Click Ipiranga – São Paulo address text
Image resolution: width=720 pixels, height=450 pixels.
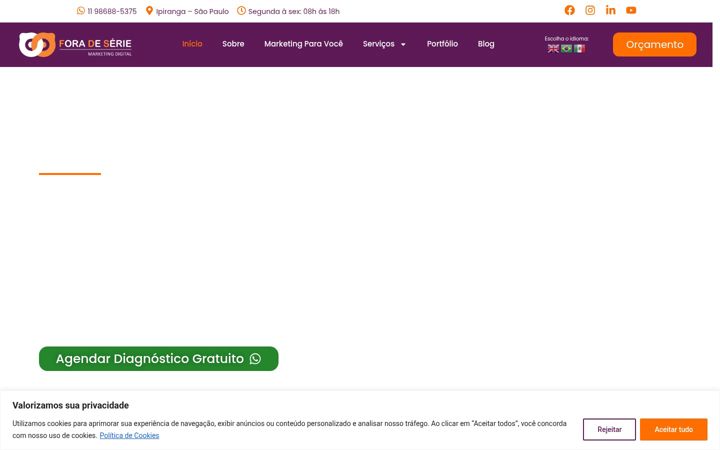pos(192,11)
